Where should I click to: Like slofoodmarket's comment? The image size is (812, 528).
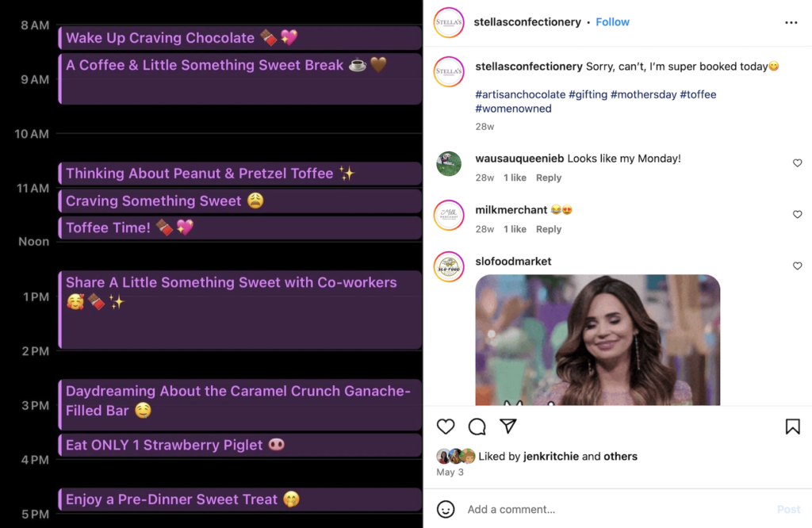click(x=797, y=266)
